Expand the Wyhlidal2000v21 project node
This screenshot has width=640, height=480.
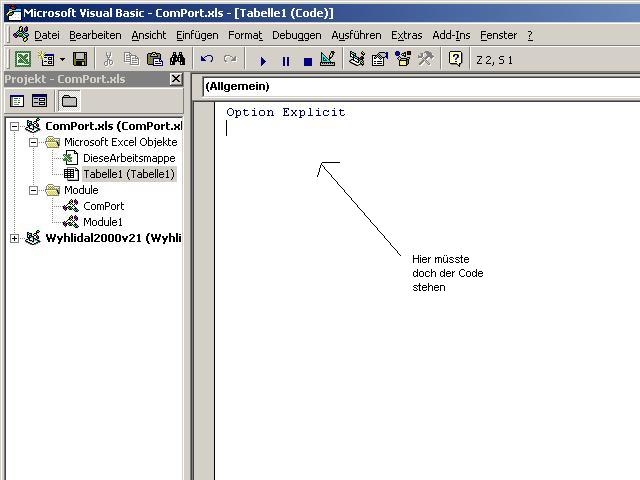14,238
